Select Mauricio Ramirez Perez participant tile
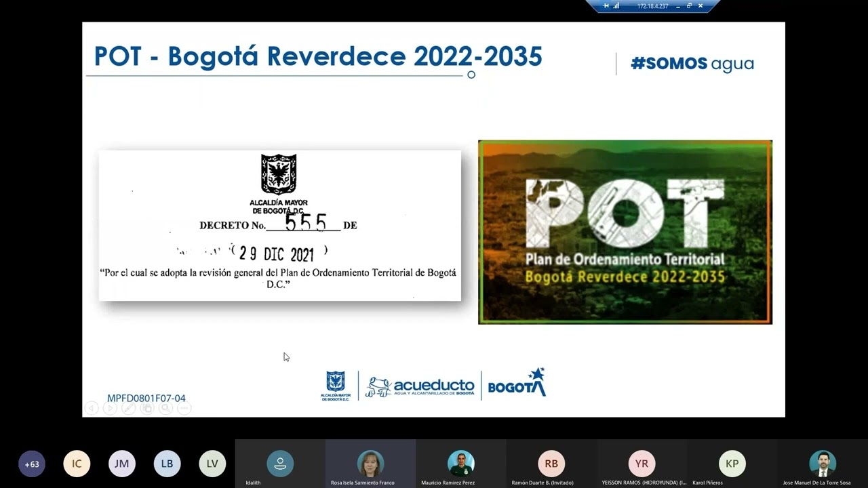Image resolution: width=868 pixels, height=488 pixels. coord(461,464)
